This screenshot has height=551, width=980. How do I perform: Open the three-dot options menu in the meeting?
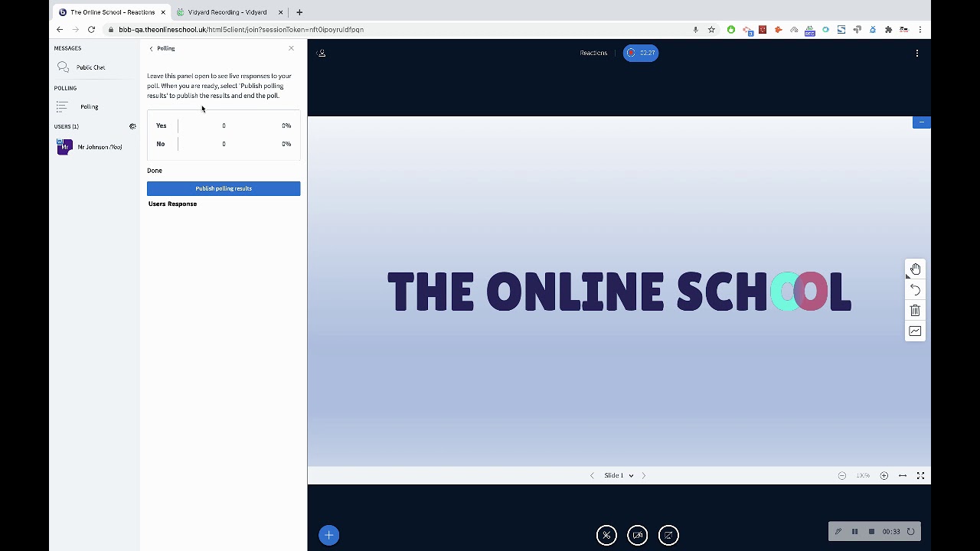[x=916, y=53]
